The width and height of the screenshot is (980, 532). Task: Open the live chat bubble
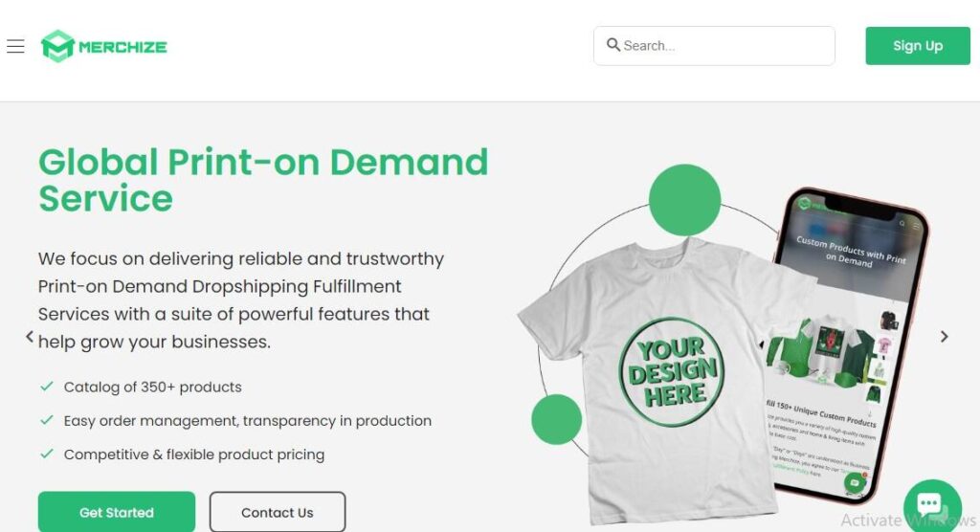click(930, 504)
